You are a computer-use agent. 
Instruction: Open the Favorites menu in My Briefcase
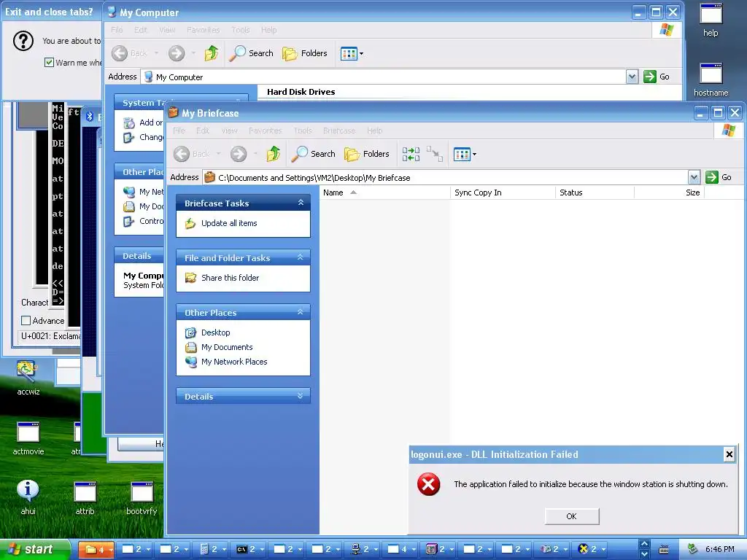click(x=265, y=131)
